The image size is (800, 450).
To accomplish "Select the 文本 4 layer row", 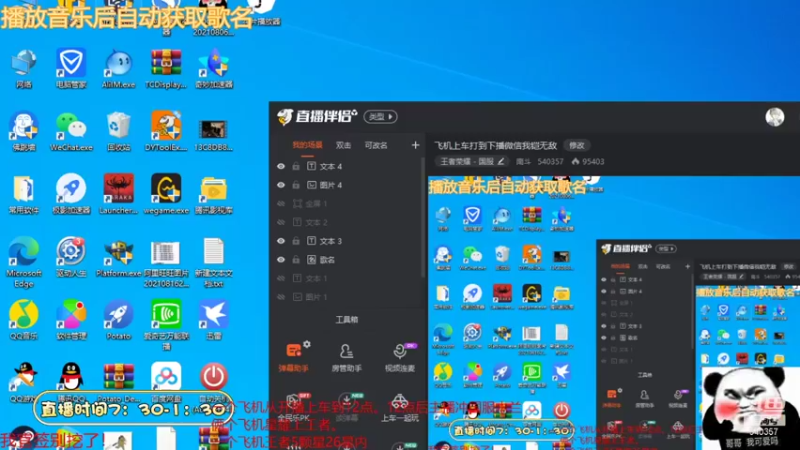I will pos(348,166).
